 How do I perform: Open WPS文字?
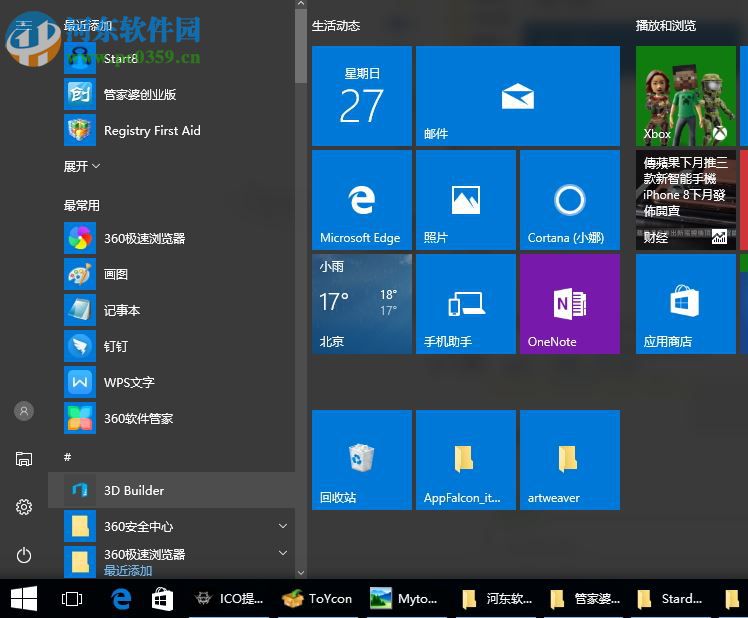click(171, 382)
